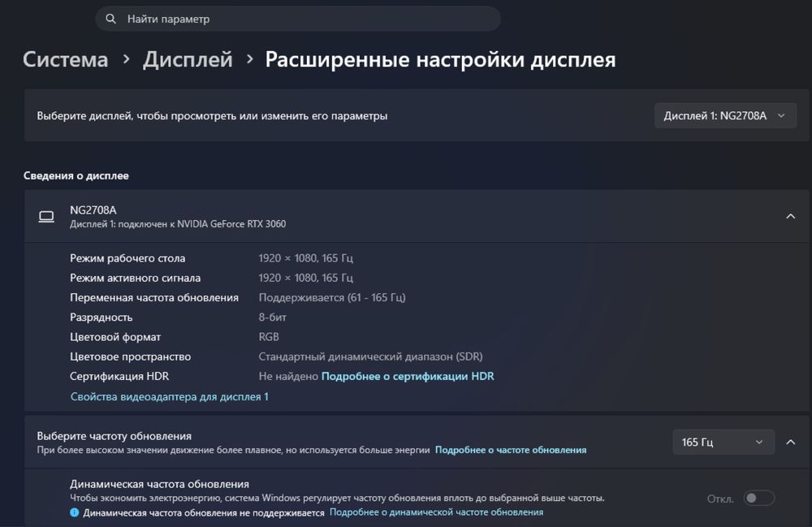Open "Подробнее о динамической частоте обновления" link
The image size is (812, 527).
pos(437,512)
